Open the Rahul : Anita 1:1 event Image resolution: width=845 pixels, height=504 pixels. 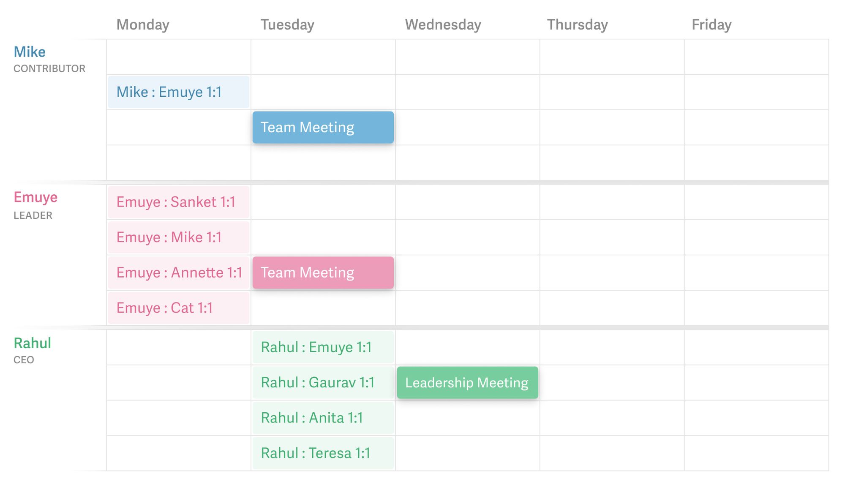click(323, 418)
